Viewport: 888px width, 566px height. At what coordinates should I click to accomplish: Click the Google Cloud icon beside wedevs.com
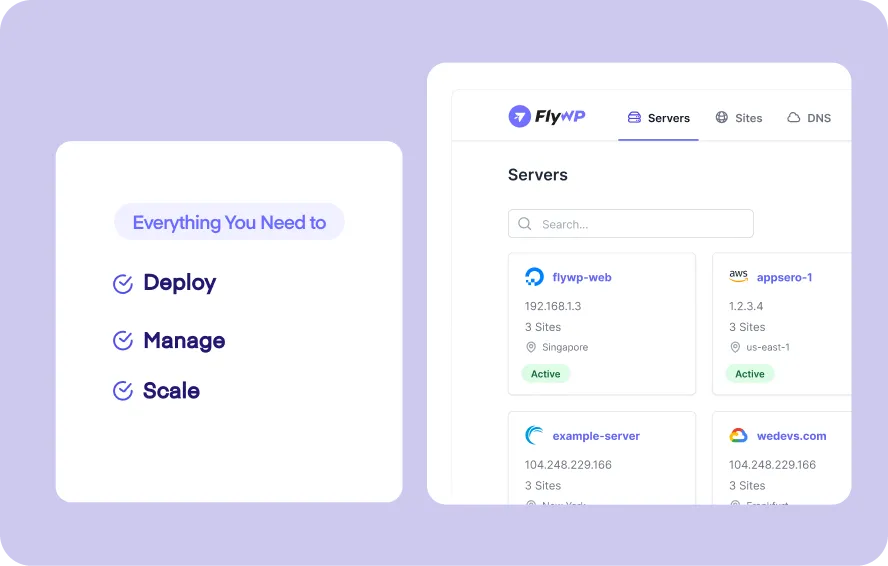pyautogui.click(x=738, y=435)
